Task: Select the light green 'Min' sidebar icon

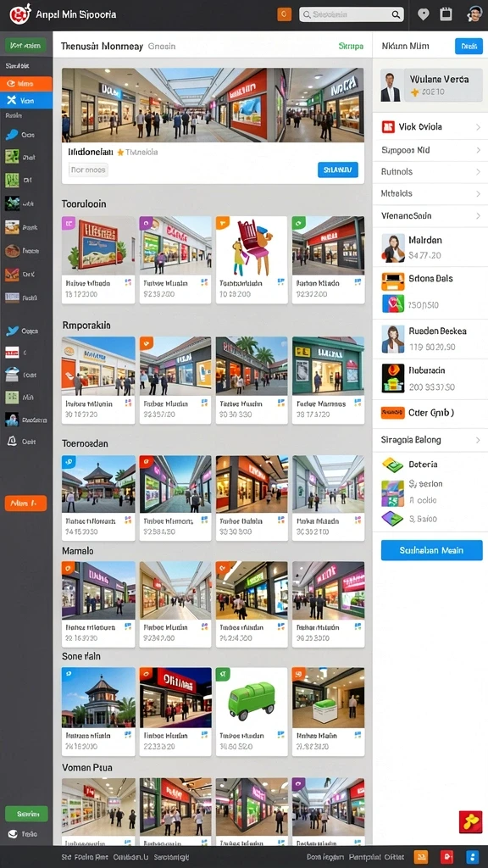Action: tap(12, 397)
